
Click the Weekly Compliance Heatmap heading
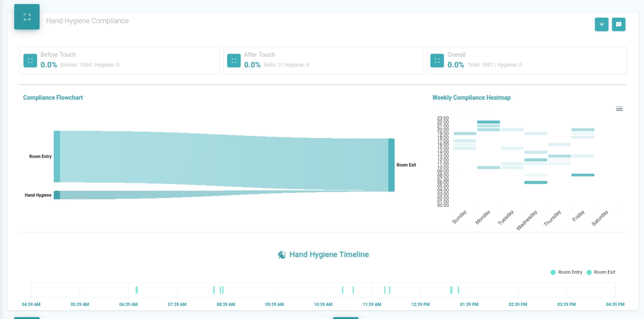pos(471,98)
